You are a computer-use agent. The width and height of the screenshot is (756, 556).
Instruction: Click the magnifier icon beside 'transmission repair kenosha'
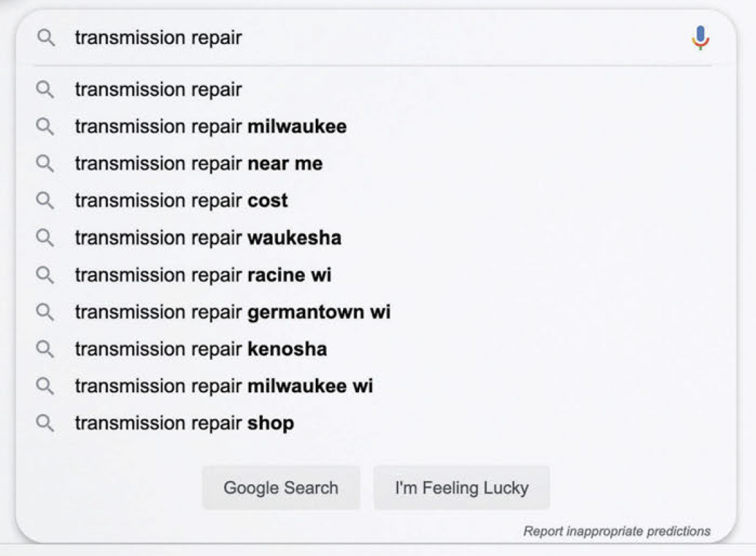(45, 349)
